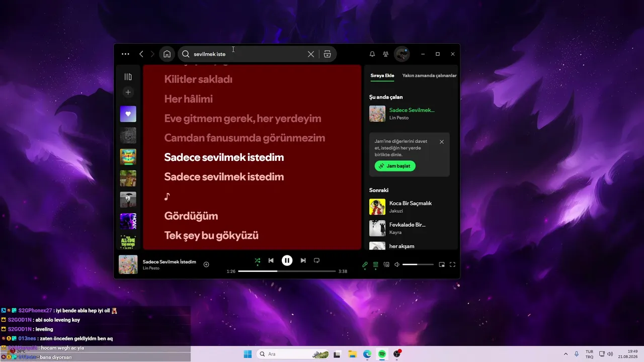Jump to lyric line 'Her hâlimi'
The width and height of the screenshot is (644, 362).
(188, 99)
